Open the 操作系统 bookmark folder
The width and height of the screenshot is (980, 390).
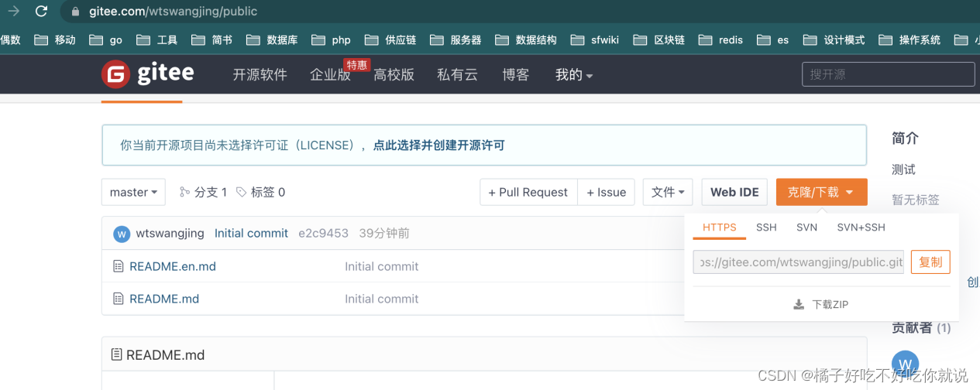pyautogui.click(x=910, y=40)
